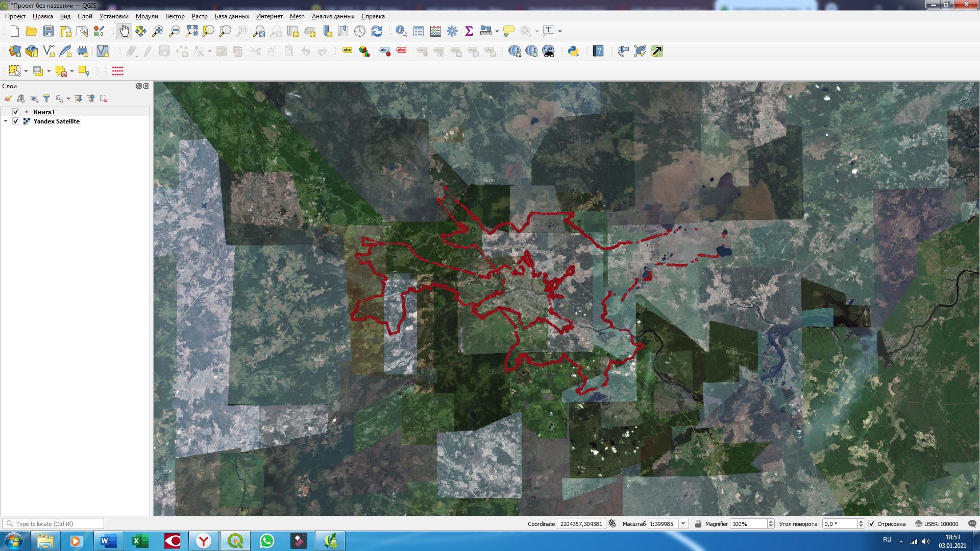Click the USER:100000 CRS button
This screenshot has height=551, width=980.
coord(937,524)
